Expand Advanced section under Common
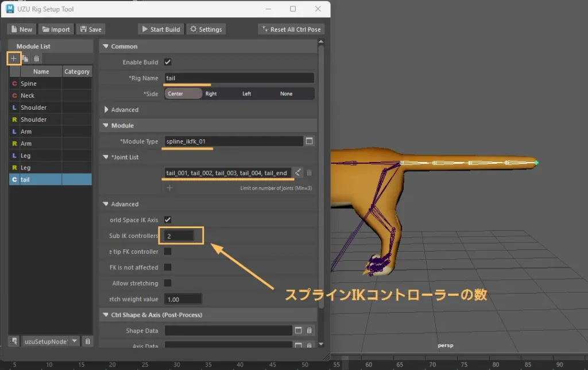588x370 pixels. click(x=106, y=110)
